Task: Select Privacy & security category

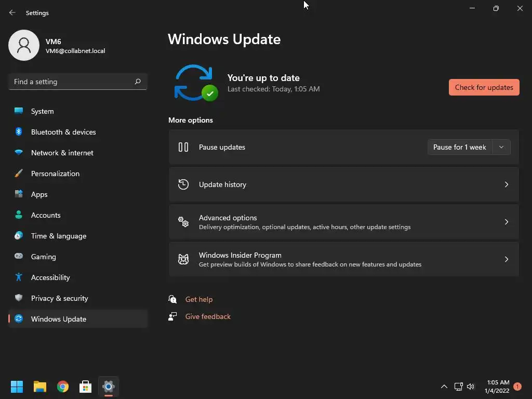Action: 78,298
